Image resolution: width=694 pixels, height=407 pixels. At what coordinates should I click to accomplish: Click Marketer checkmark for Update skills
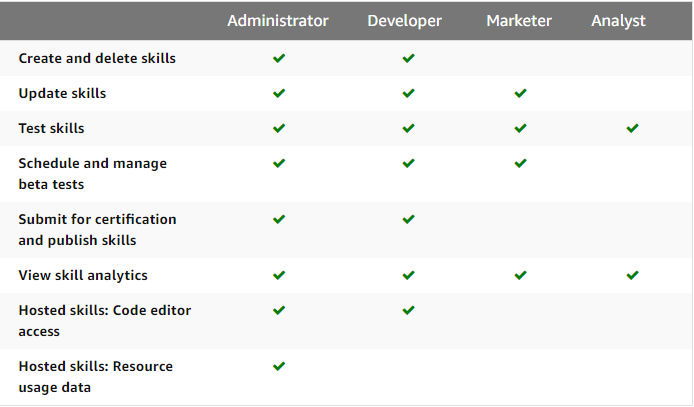pos(520,93)
